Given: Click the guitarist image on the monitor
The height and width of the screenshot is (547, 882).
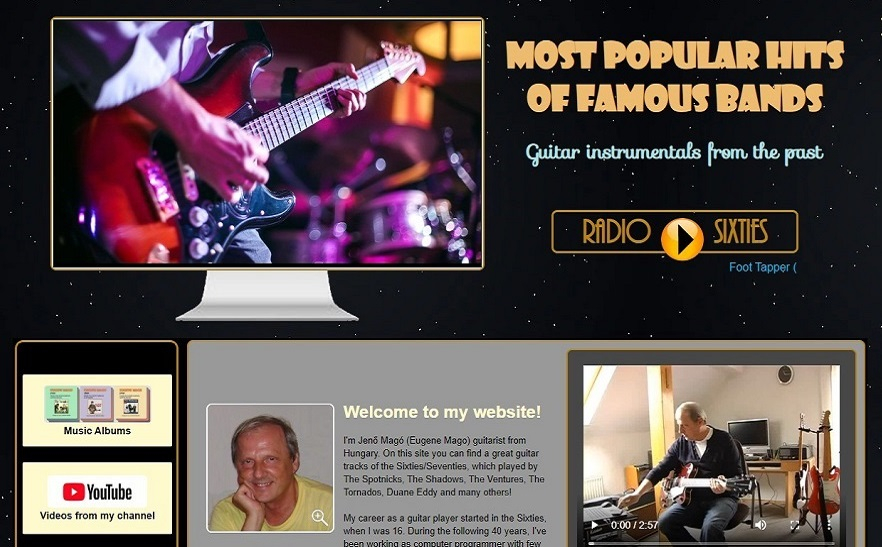Looking at the screenshot, I should (267, 143).
